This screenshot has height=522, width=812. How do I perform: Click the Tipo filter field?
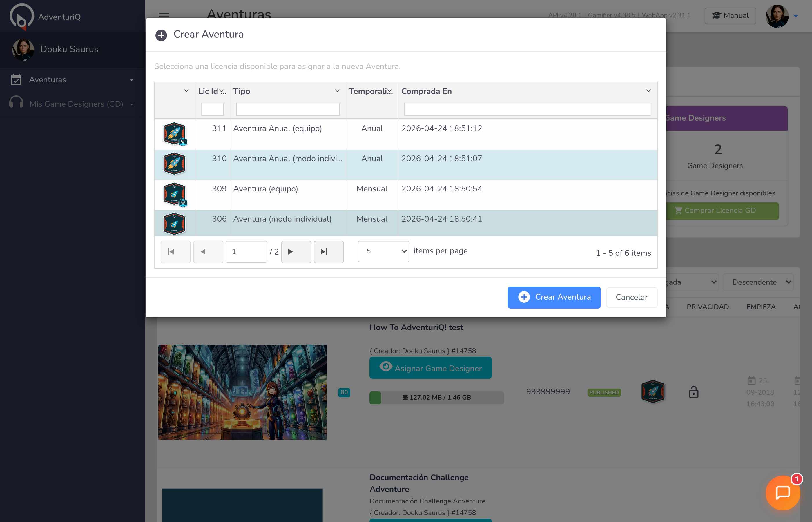(288, 109)
